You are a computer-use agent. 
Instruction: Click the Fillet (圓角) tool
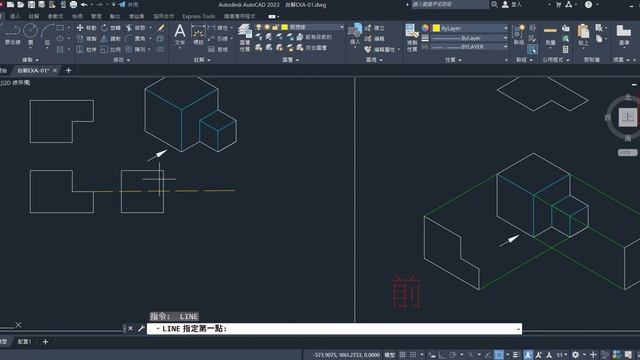click(136, 39)
